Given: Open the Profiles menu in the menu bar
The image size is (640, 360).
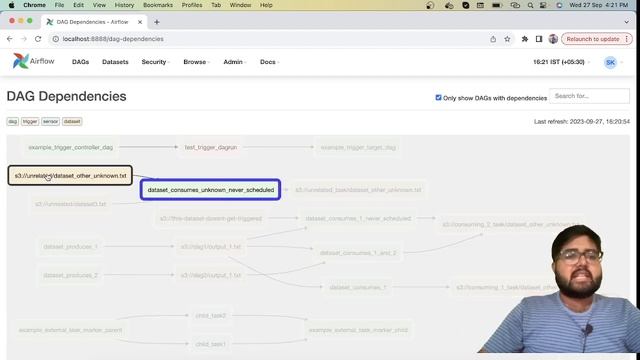Looking at the screenshot, I should tap(192, 5).
